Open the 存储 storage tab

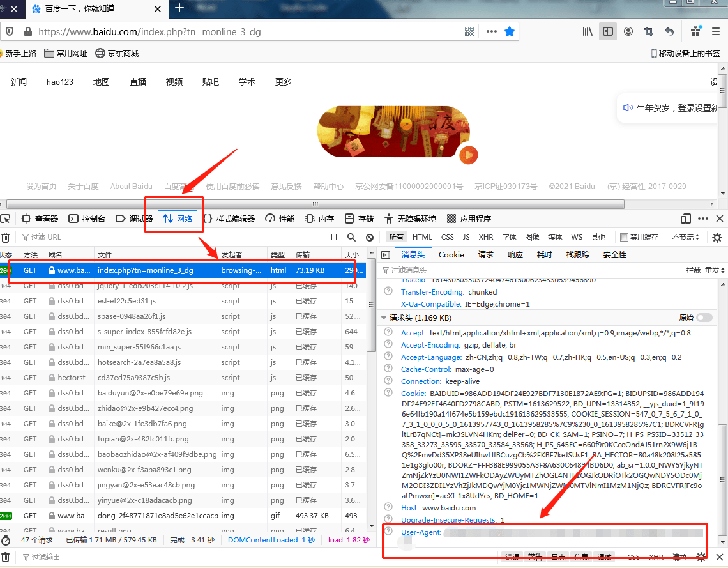pyautogui.click(x=360, y=219)
